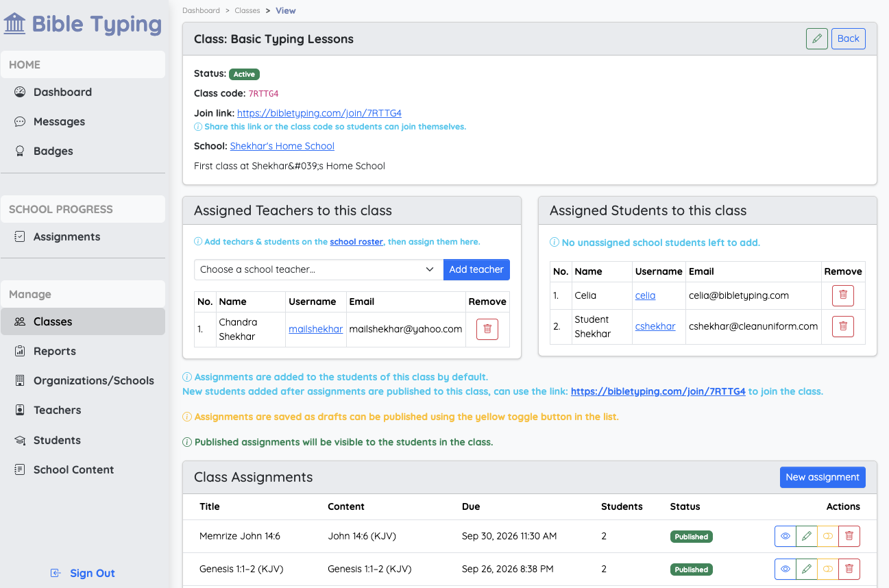Image resolution: width=889 pixels, height=588 pixels.
Task: Open Organizations/Schools in the sidebar
Action: point(83,380)
